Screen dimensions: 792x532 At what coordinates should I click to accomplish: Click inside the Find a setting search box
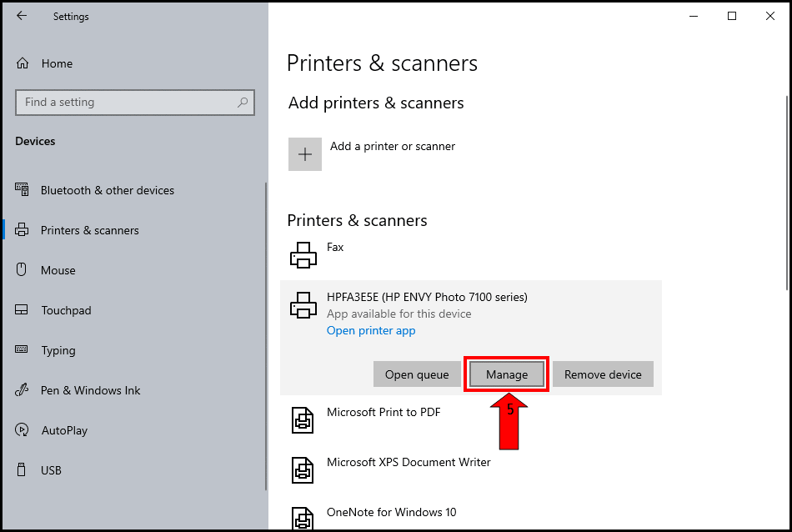click(x=133, y=102)
